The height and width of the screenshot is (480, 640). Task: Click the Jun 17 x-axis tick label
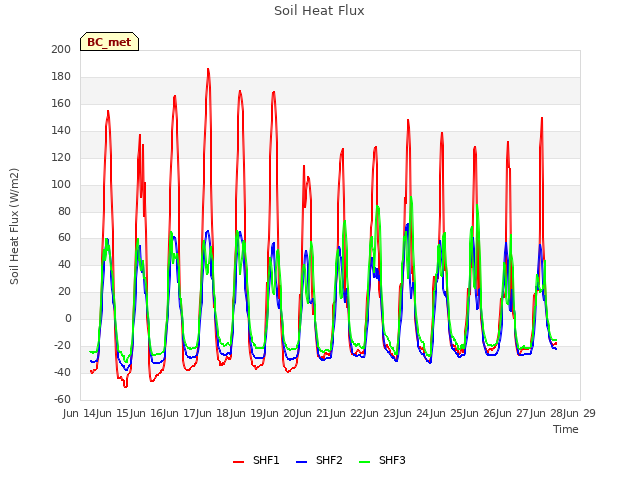pos(181,413)
